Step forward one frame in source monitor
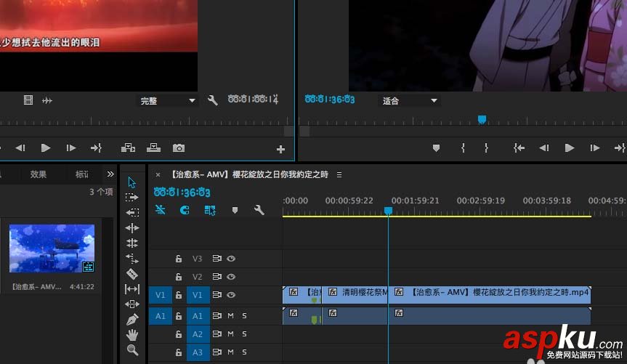Image resolution: width=627 pixels, height=364 pixels. (x=71, y=148)
